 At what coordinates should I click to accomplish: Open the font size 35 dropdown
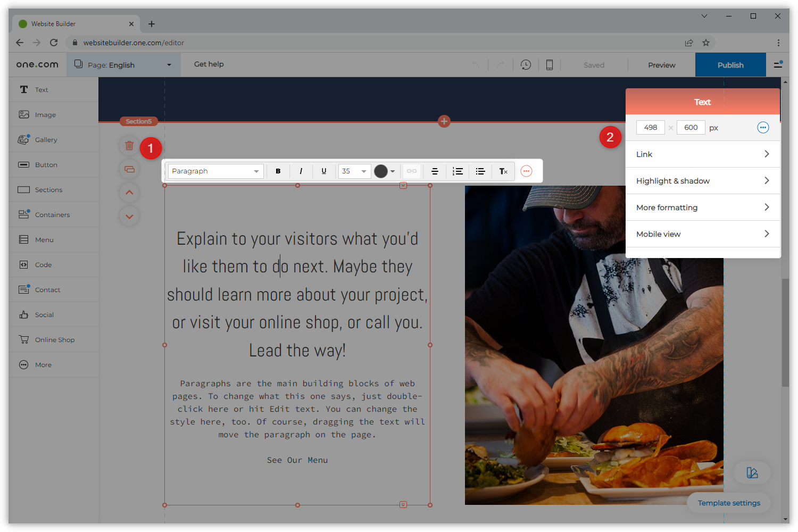[x=354, y=171]
